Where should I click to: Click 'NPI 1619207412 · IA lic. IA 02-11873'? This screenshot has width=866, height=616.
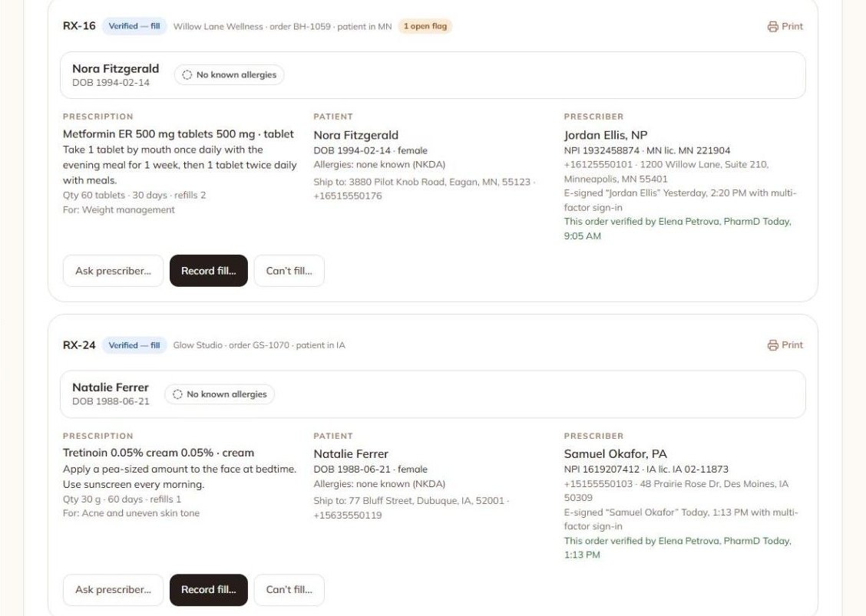coord(646,469)
